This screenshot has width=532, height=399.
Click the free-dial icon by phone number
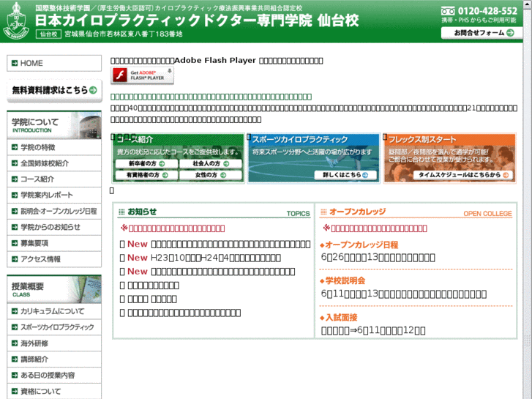448,11
